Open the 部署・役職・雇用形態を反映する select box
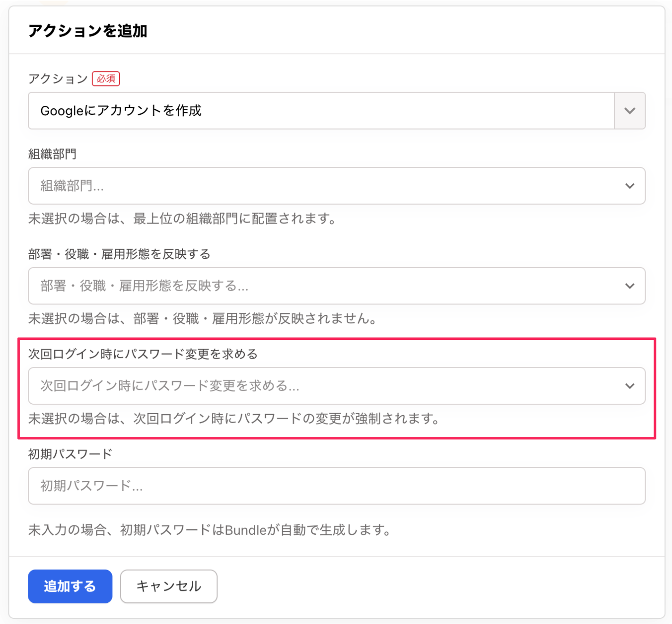The image size is (672, 624). click(x=321, y=286)
